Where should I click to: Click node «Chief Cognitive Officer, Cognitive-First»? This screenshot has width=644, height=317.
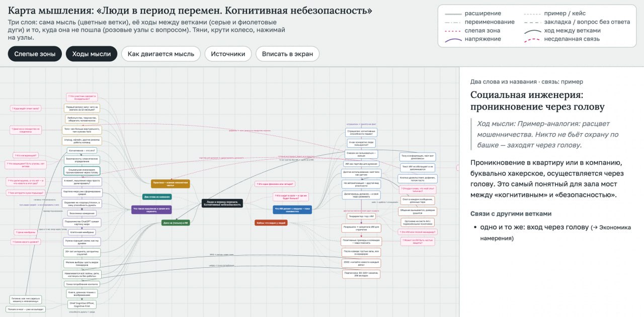82,304
